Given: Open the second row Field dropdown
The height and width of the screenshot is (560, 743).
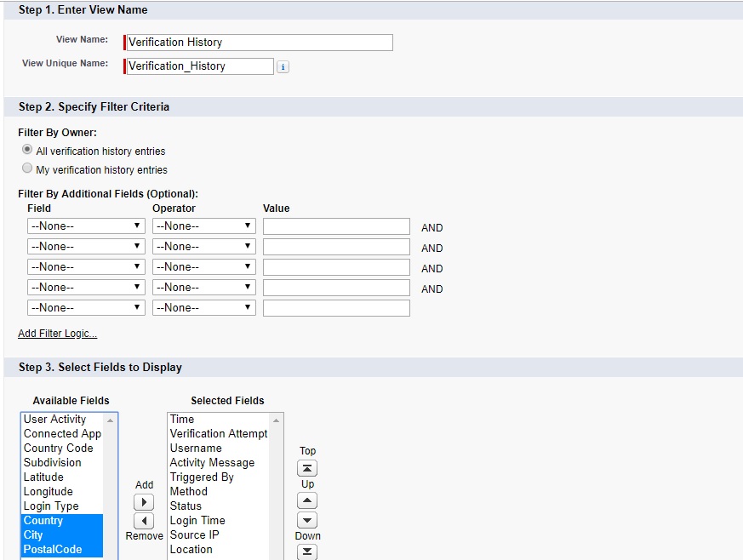Looking at the screenshot, I should pos(85,247).
